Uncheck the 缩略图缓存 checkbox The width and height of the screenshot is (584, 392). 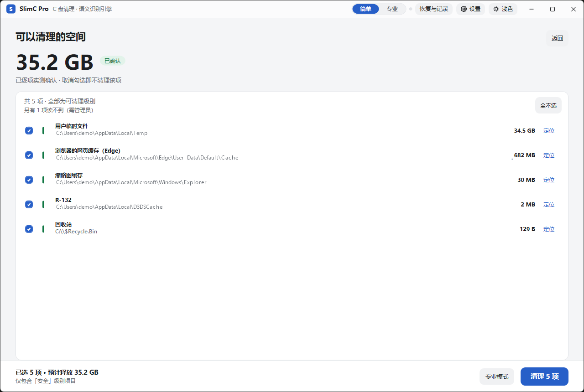point(29,180)
